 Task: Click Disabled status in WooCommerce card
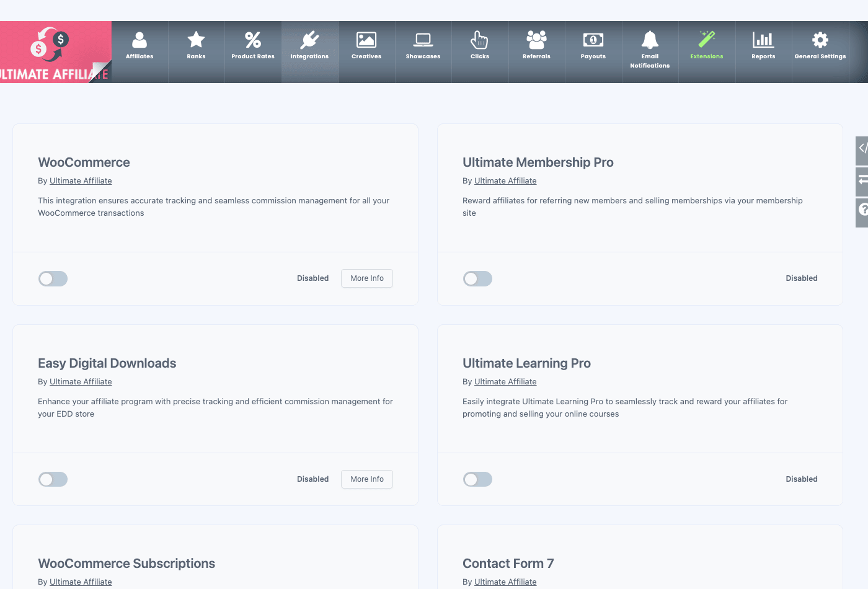click(312, 278)
